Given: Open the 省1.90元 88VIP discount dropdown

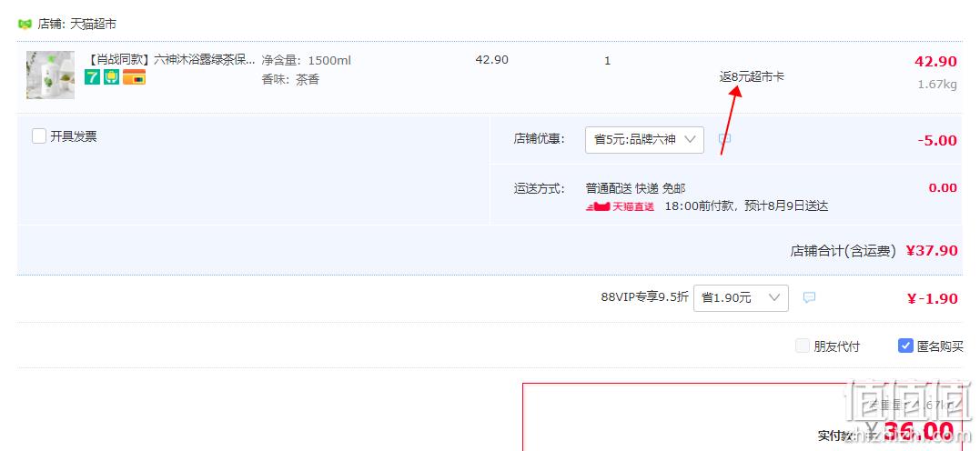Looking at the screenshot, I should [x=741, y=298].
